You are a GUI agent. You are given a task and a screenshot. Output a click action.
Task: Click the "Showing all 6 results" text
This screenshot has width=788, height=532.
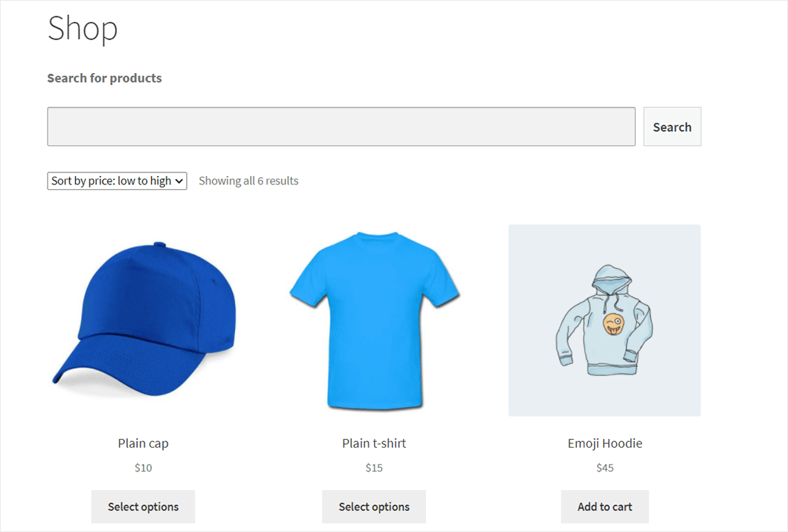click(248, 180)
